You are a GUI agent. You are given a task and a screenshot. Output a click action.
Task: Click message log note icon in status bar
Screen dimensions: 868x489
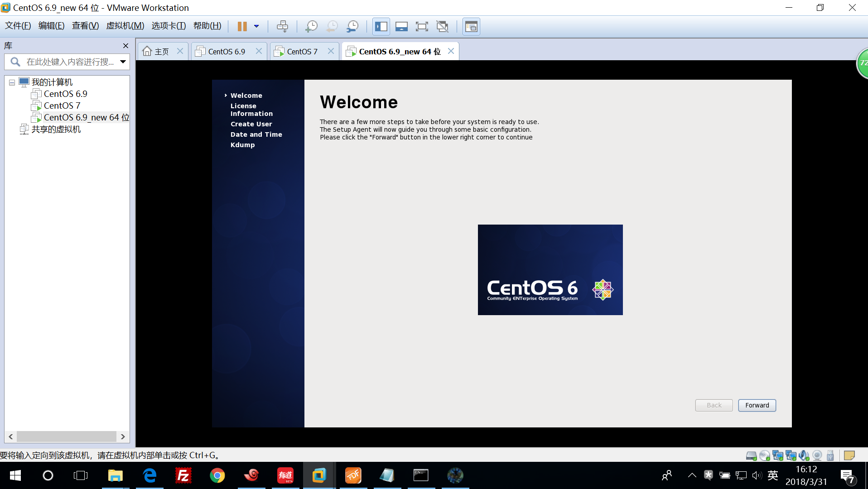pos(849,455)
